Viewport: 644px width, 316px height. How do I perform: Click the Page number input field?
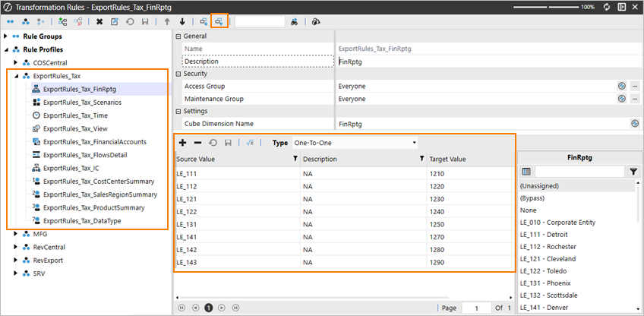coord(477,308)
